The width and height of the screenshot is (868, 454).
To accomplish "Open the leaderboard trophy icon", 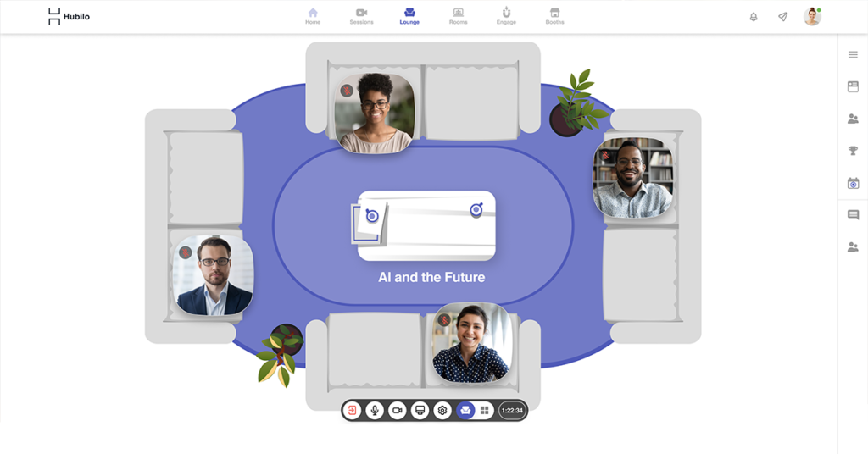I will (x=853, y=151).
